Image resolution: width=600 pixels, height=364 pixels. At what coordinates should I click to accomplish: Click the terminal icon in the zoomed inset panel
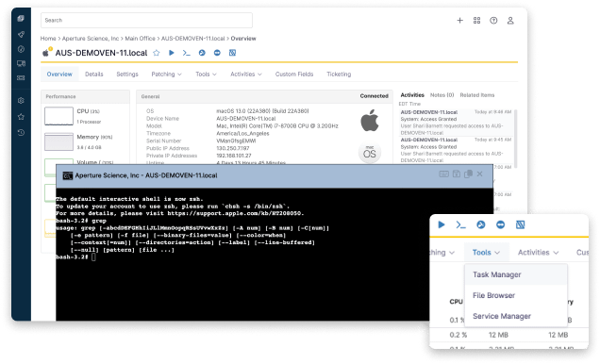[x=460, y=224]
